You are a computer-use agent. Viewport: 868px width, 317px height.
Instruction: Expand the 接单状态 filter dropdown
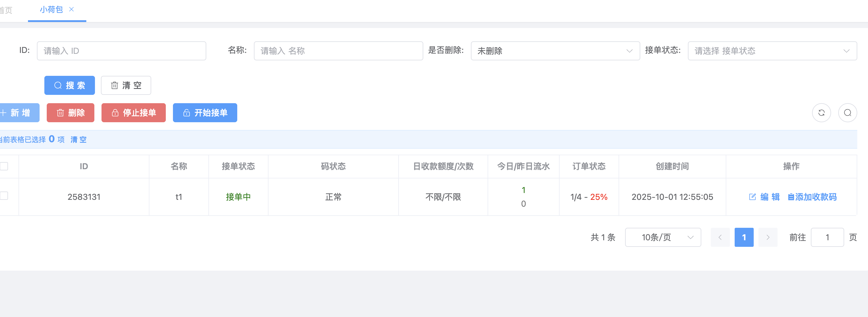click(x=772, y=51)
